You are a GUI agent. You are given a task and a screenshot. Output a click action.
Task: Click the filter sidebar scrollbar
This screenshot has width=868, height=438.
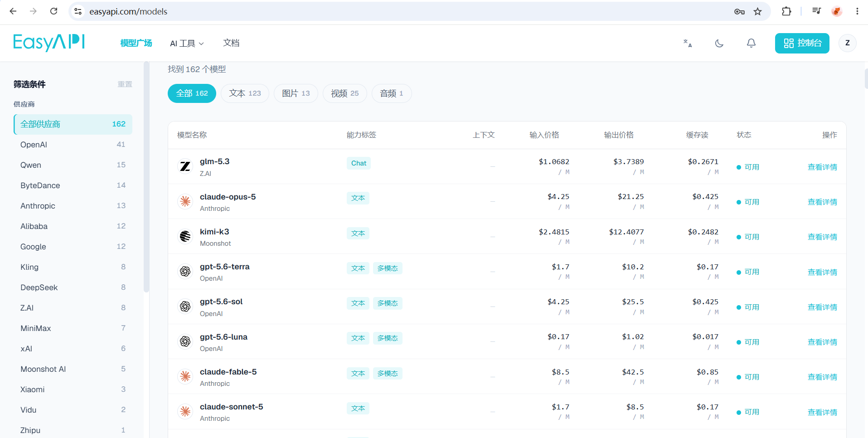[146, 177]
